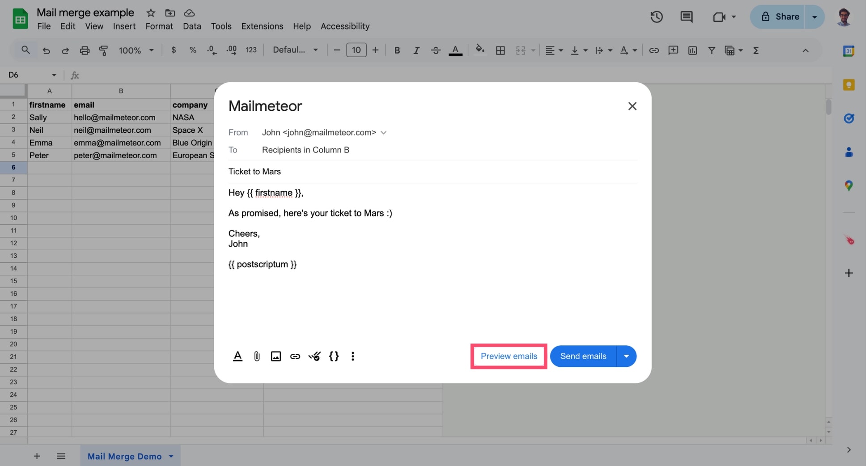Toggle text formatting options in Mailmeteor
Image resolution: width=868 pixels, height=466 pixels.
click(237, 356)
